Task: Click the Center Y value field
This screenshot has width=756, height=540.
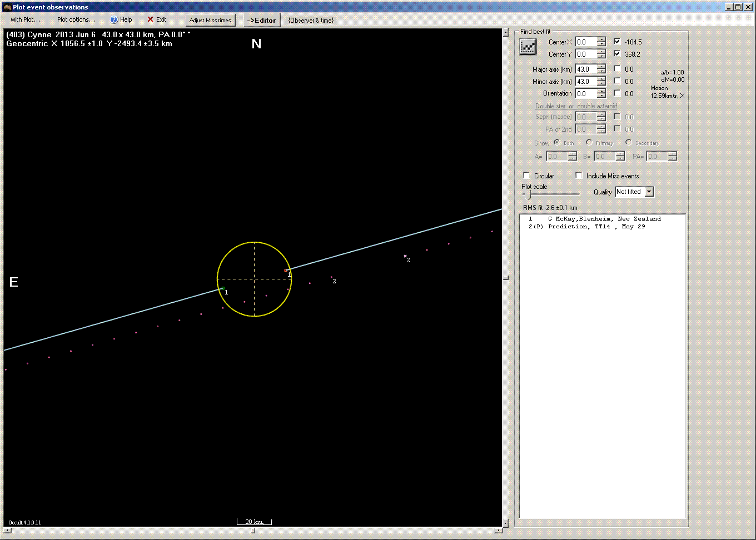Action: coord(586,54)
